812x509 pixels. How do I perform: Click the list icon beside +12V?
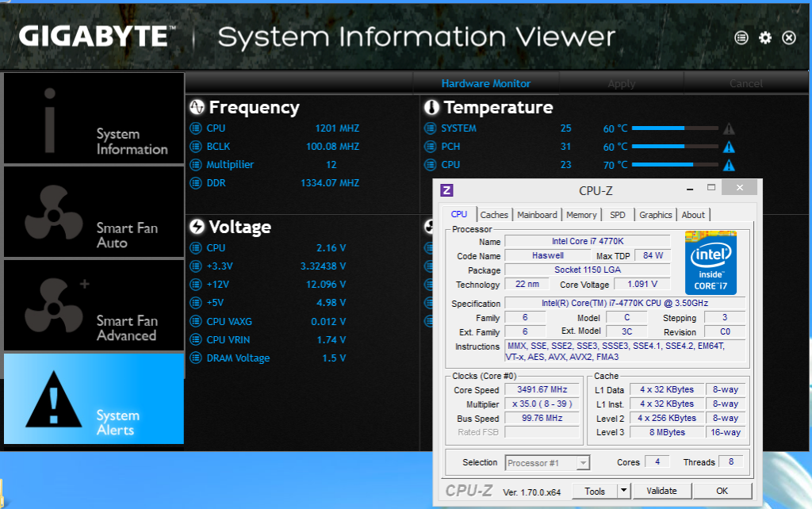tap(196, 285)
